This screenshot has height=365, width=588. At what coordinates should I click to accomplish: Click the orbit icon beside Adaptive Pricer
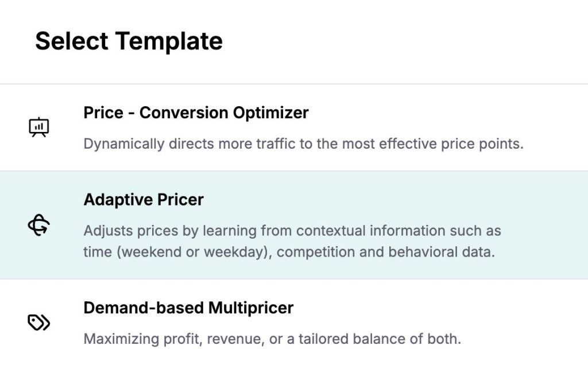[x=39, y=225]
